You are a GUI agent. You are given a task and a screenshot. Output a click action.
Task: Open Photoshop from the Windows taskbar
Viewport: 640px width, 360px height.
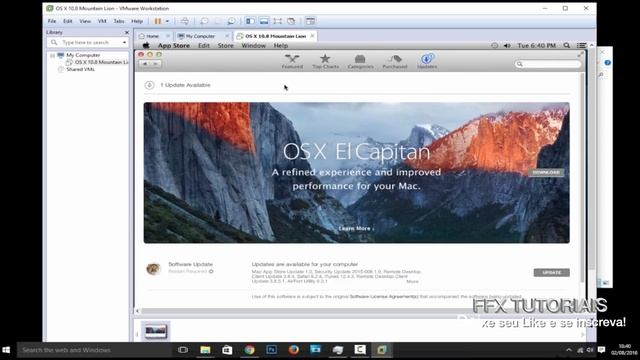coord(271,350)
